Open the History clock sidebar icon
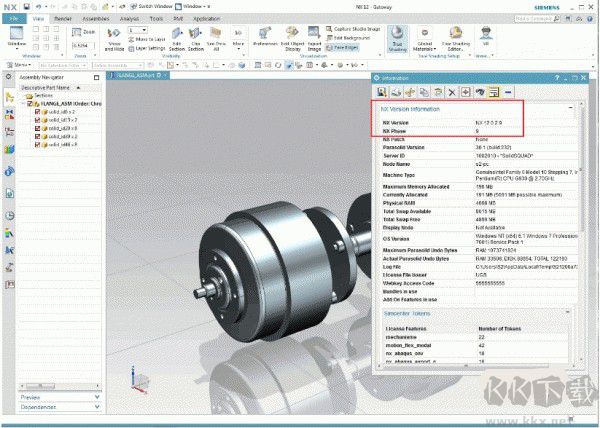600x428 pixels. pyautogui.click(x=10, y=215)
